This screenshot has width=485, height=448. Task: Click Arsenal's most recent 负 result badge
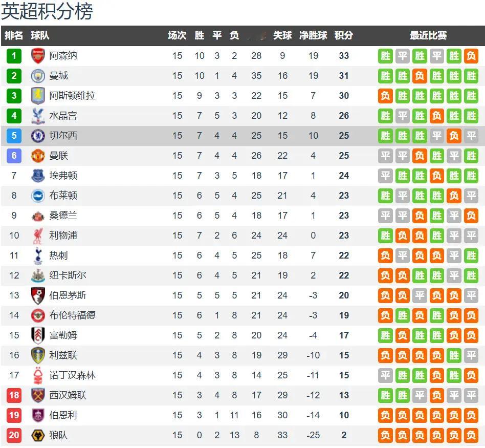pyautogui.click(x=471, y=56)
